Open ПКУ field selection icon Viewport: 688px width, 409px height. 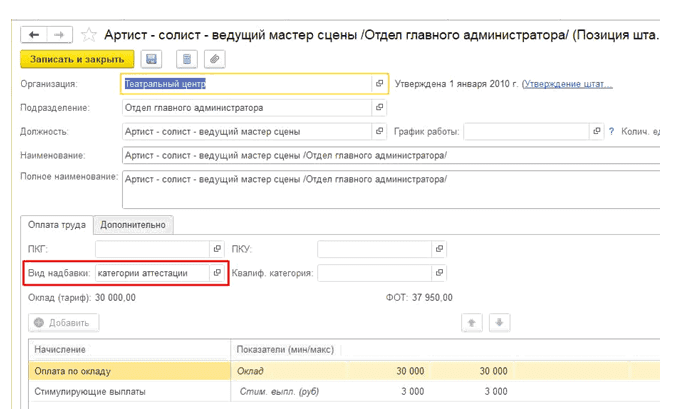439,249
